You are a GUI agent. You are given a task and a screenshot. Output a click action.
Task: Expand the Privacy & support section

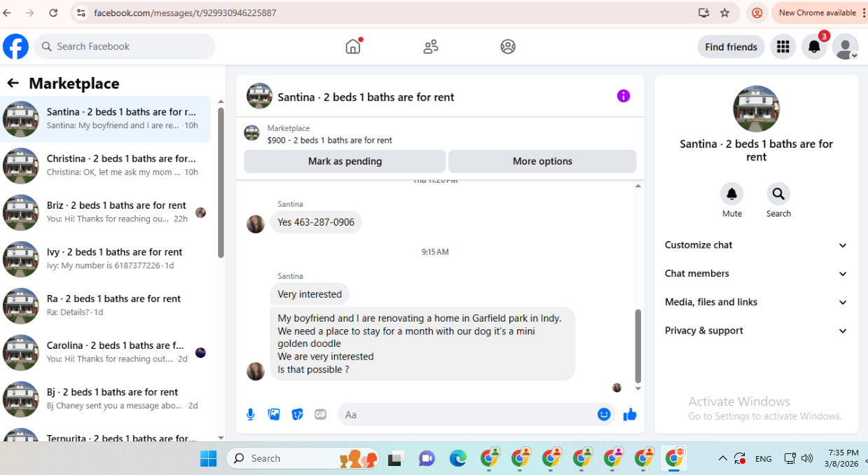pos(756,331)
